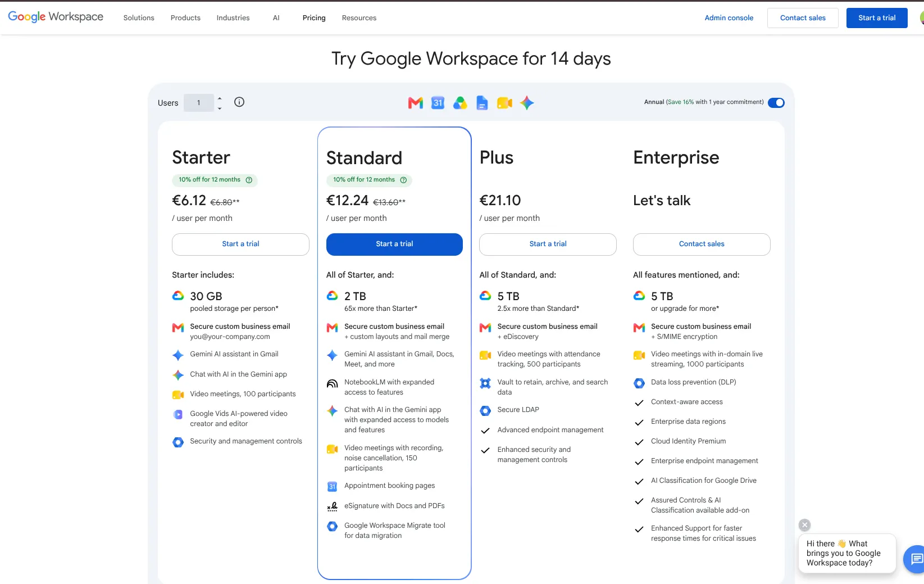Click the chat greeting message bubble
The width and height of the screenshot is (924, 584).
[x=847, y=553]
